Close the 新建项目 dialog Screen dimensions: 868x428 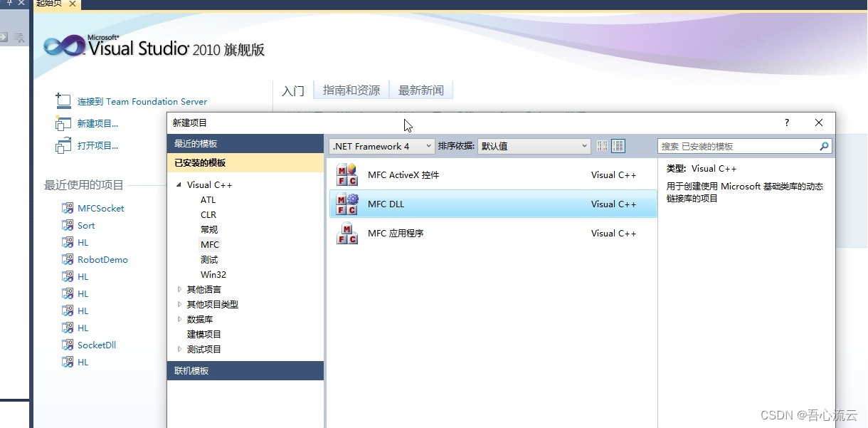click(819, 122)
